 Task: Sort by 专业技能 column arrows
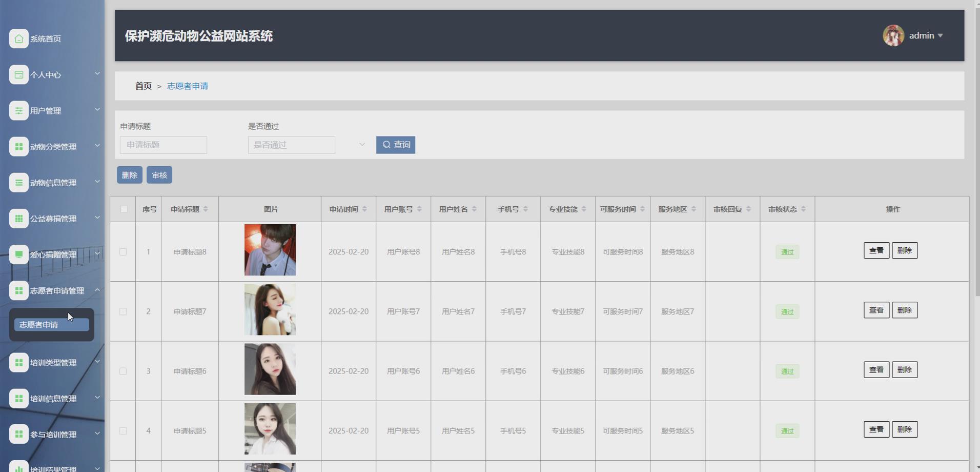[x=584, y=209]
